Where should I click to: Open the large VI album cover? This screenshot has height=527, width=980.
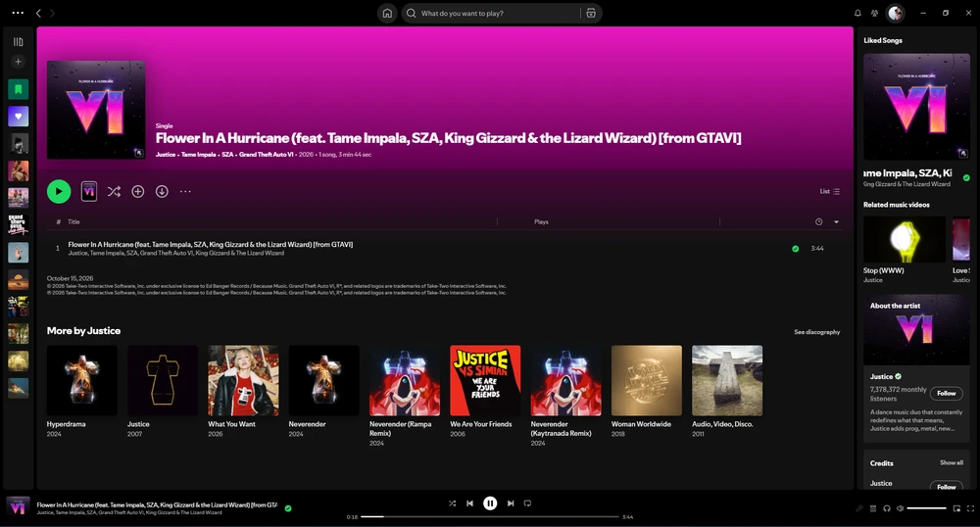point(96,110)
